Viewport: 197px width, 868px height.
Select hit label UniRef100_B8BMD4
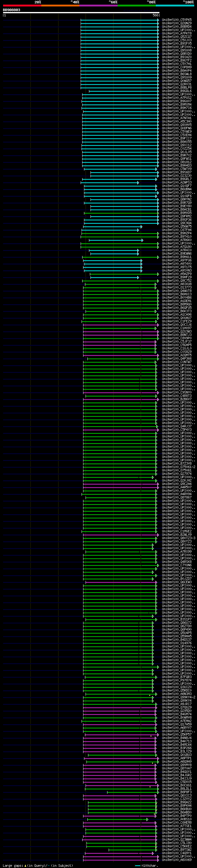point(177,26)
